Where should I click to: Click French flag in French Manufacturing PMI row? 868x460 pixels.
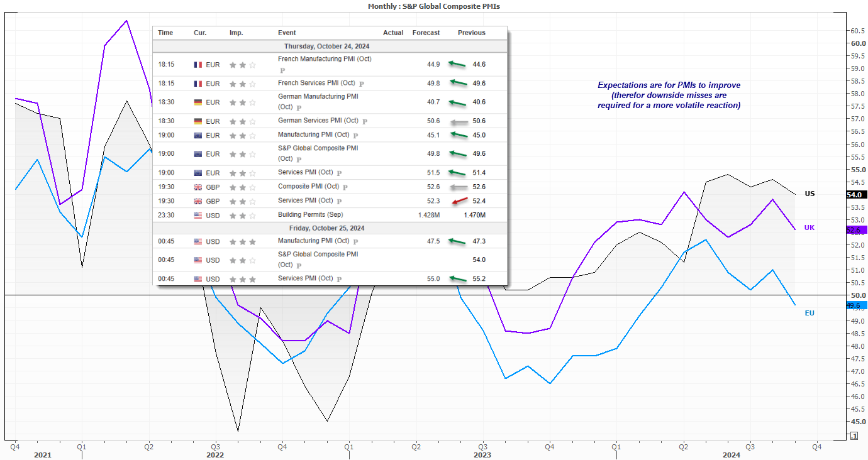click(x=198, y=65)
